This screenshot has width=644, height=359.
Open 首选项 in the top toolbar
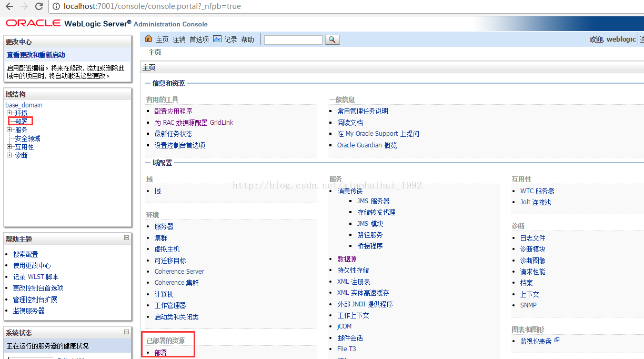tap(199, 39)
